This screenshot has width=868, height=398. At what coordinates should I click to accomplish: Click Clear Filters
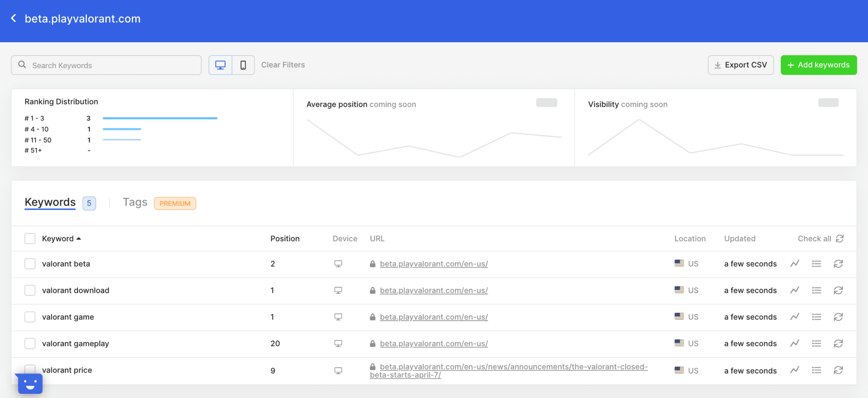point(283,65)
